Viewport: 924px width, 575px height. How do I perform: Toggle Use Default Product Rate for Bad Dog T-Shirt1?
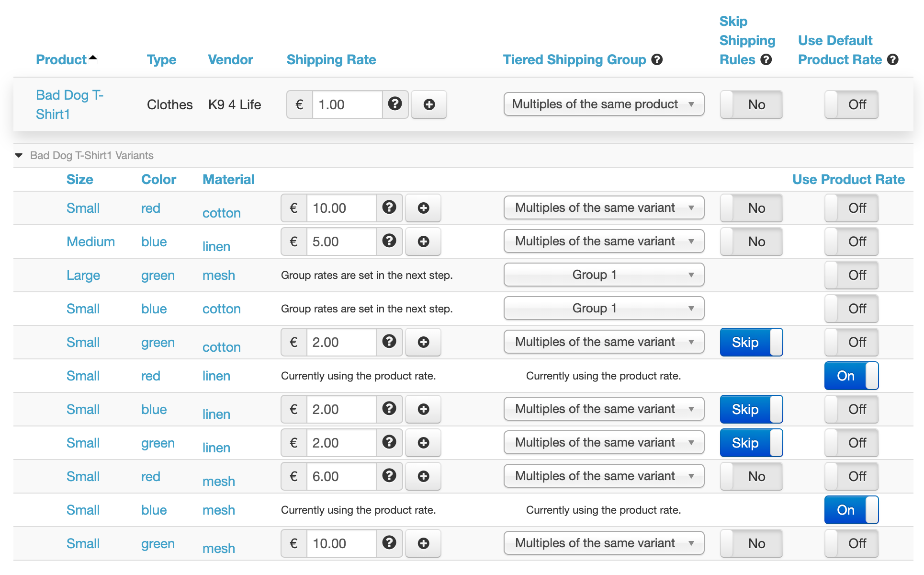click(x=851, y=104)
